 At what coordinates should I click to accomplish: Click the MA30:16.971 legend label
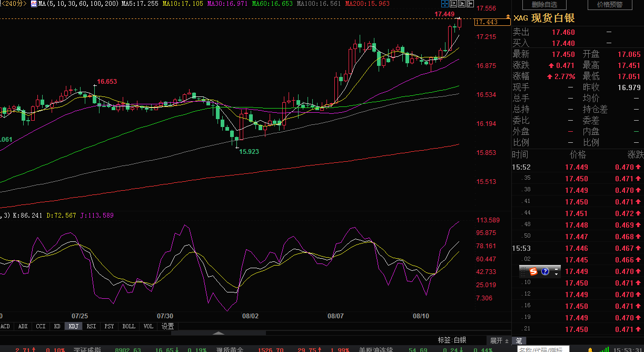point(227,4)
